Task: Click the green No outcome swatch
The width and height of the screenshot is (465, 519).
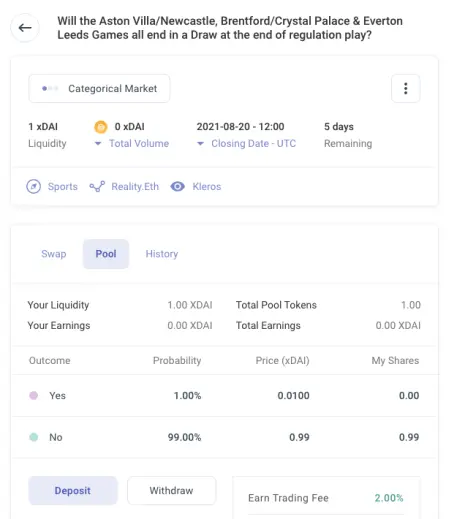Action: point(34,437)
